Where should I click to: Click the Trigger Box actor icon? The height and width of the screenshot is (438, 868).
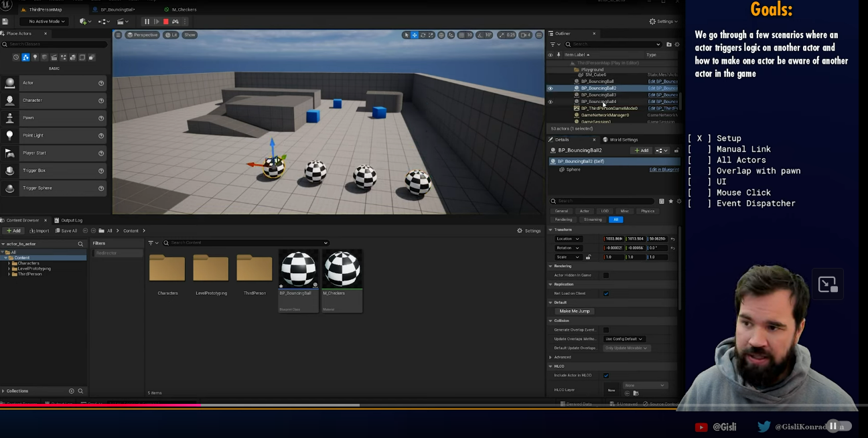click(10, 171)
